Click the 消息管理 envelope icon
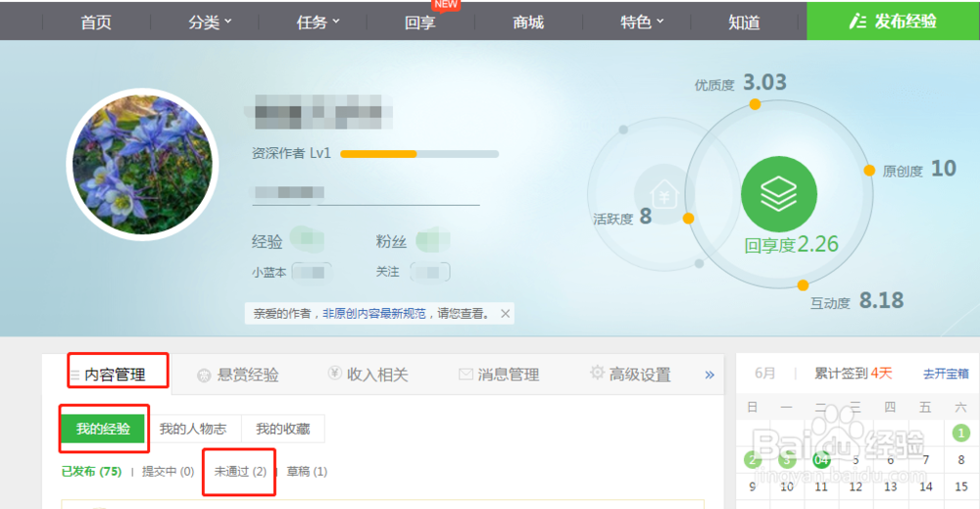The image size is (980, 509). [465, 374]
